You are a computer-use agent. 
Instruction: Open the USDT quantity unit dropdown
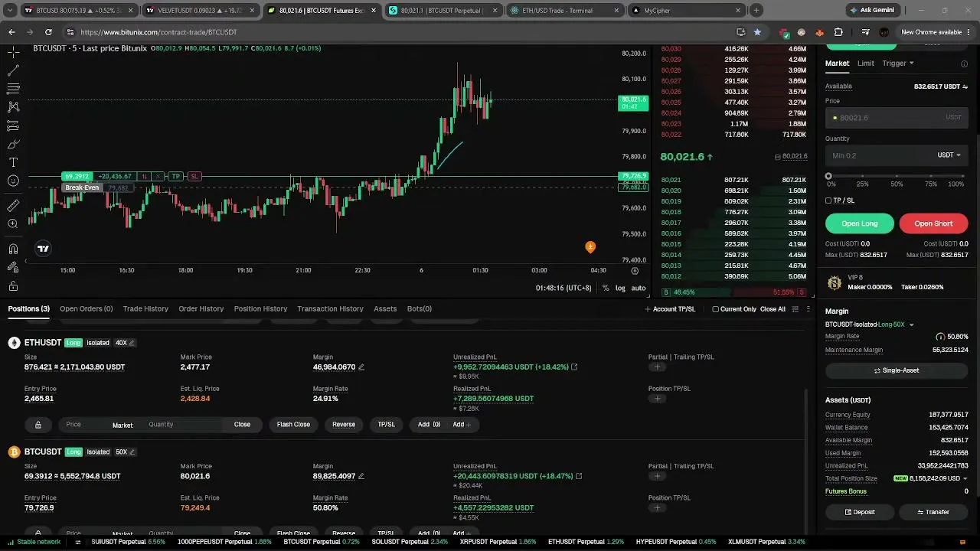tap(949, 155)
